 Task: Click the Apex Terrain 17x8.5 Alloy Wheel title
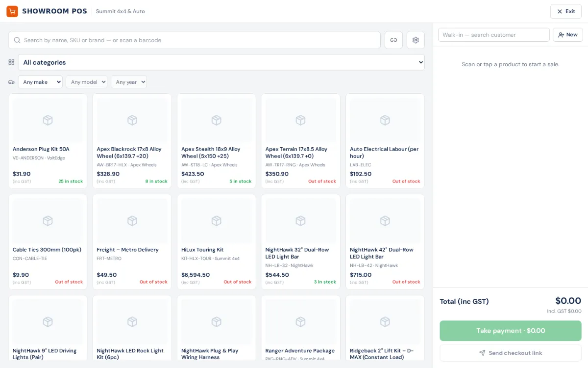pos(296,153)
